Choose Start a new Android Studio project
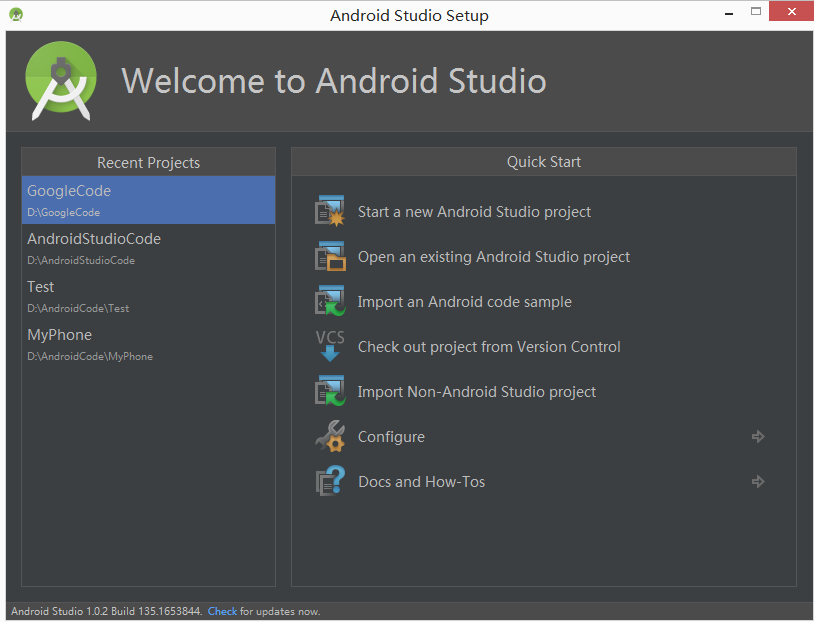 [474, 212]
